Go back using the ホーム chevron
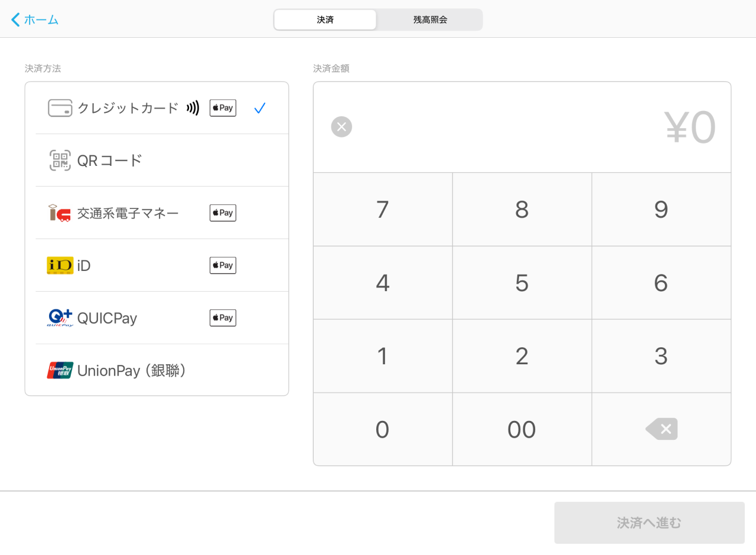The height and width of the screenshot is (555, 756). 16,19
